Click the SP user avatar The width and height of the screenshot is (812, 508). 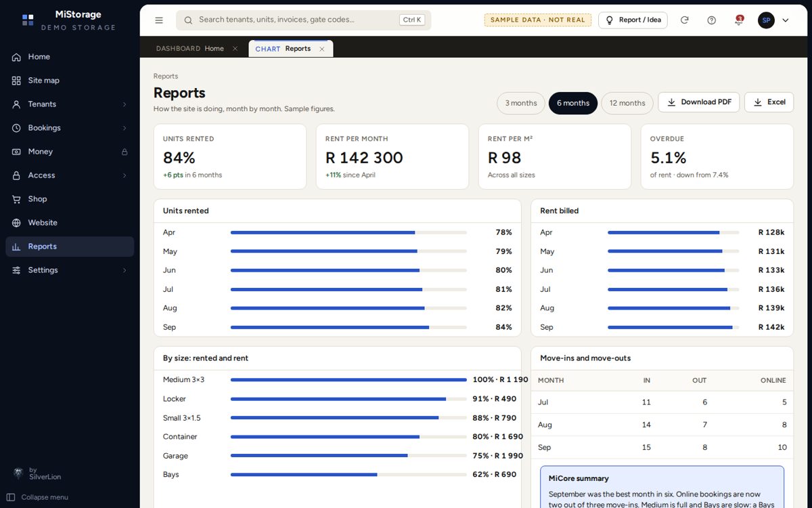(x=766, y=20)
